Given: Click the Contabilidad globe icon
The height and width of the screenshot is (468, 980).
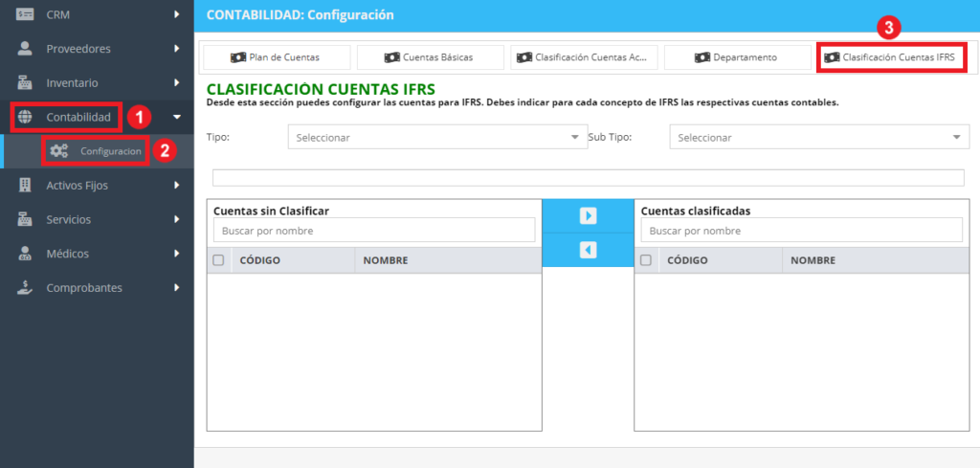Looking at the screenshot, I should tap(26, 117).
